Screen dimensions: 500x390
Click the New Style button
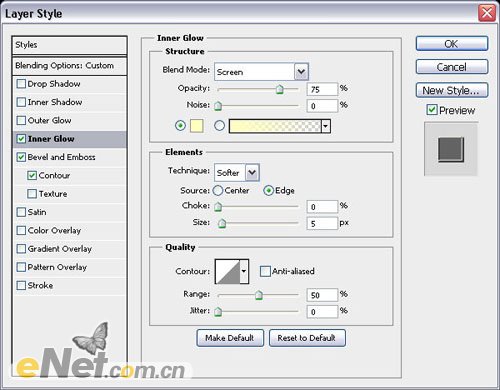(452, 90)
